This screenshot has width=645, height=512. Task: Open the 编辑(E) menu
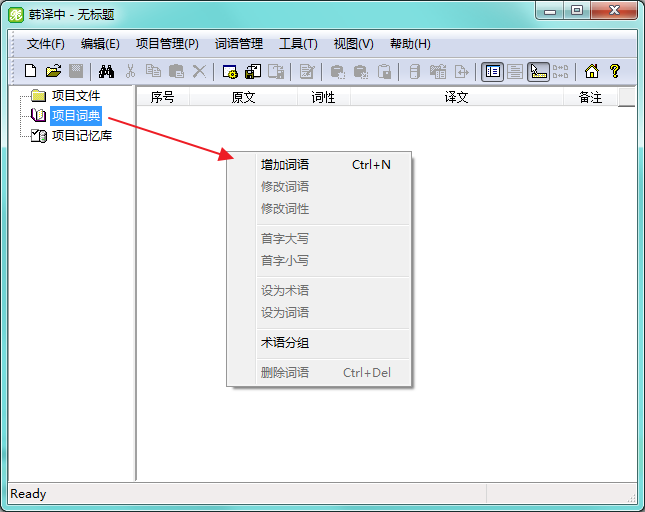[x=100, y=44]
